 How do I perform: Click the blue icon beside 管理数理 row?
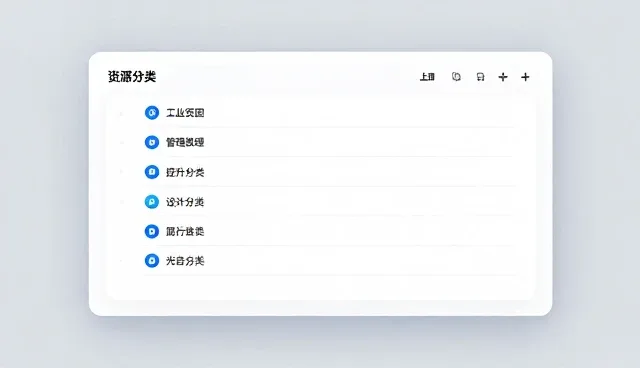coord(152,142)
